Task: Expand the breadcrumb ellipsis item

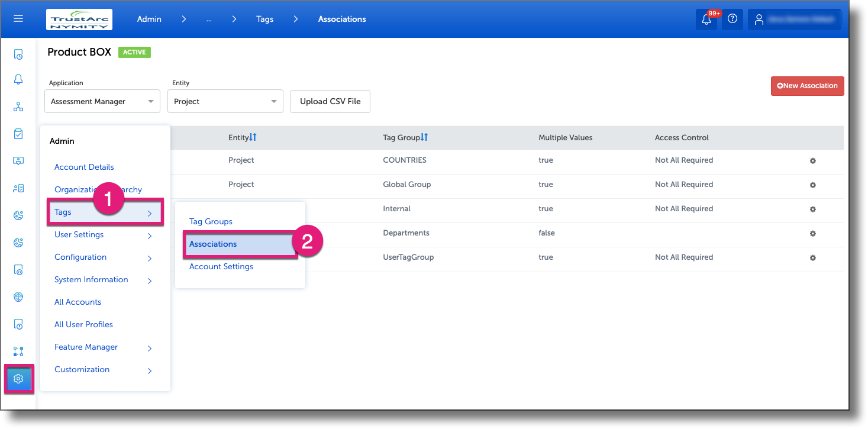Action: click(x=209, y=20)
